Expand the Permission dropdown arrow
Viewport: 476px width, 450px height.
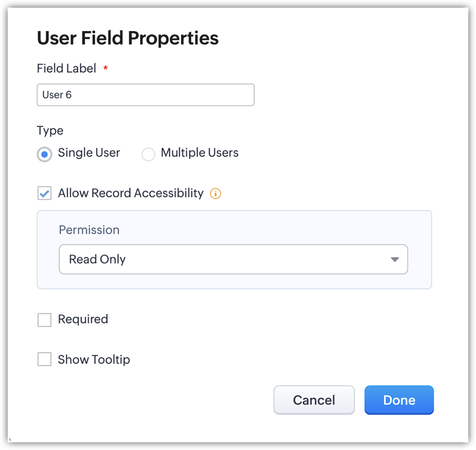[394, 260]
